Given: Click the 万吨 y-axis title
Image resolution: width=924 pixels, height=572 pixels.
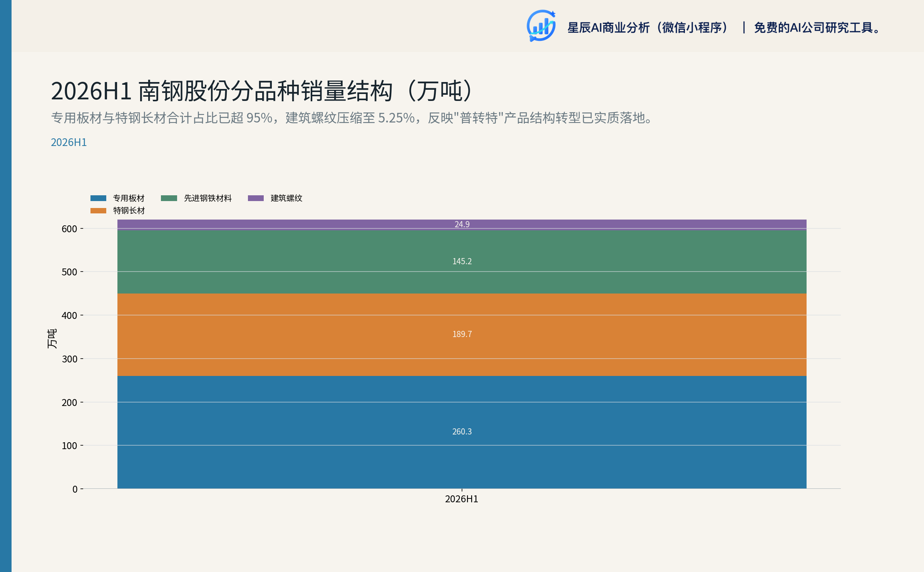Looking at the screenshot, I should (x=52, y=339).
